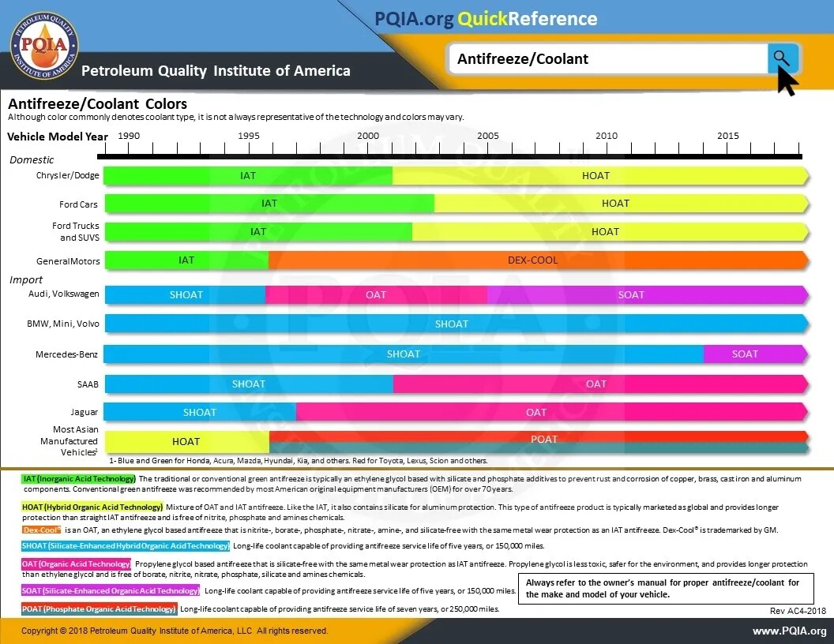
Task: Click the Ford Trucks and SUVS row label
Action: [76, 232]
